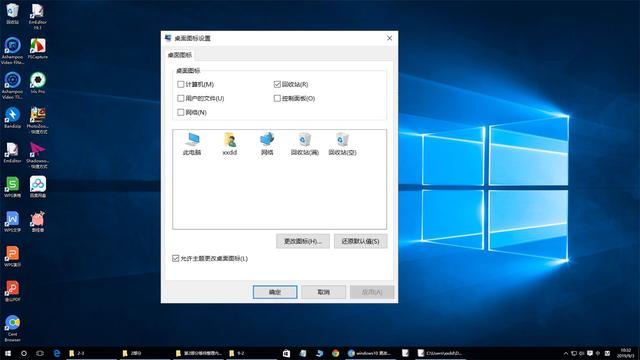The image size is (640, 360).
Task: Close the 桌面图标设置 dialog
Action: [389, 38]
